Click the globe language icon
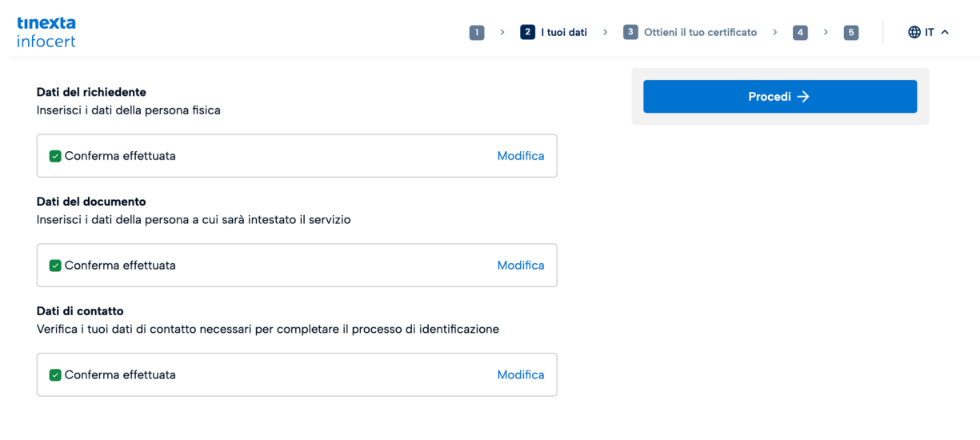The width and height of the screenshot is (980, 440). [914, 33]
